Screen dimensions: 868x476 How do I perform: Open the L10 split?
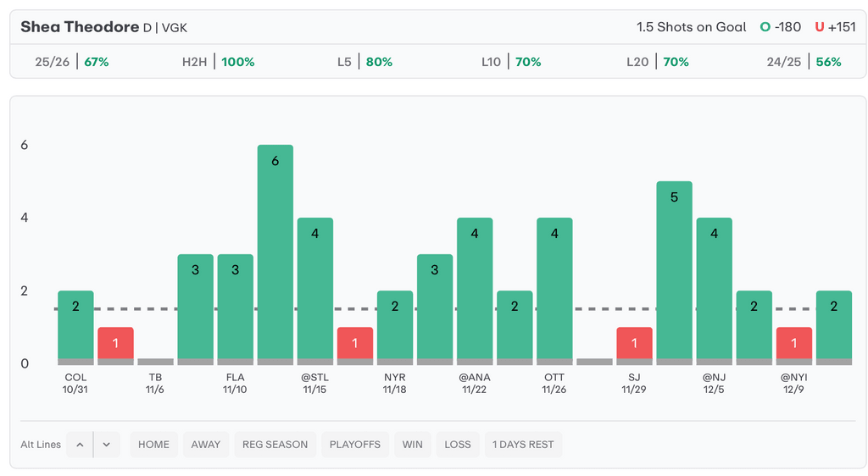click(x=510, y=62)
